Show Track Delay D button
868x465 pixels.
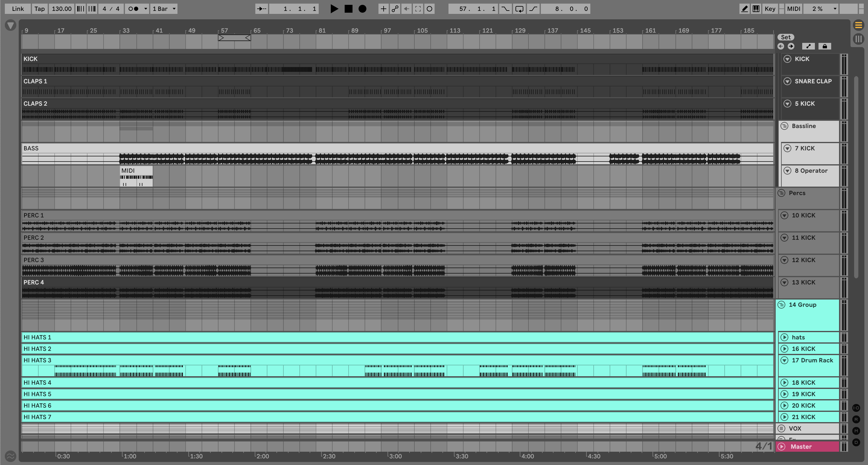tap(856, 442)
